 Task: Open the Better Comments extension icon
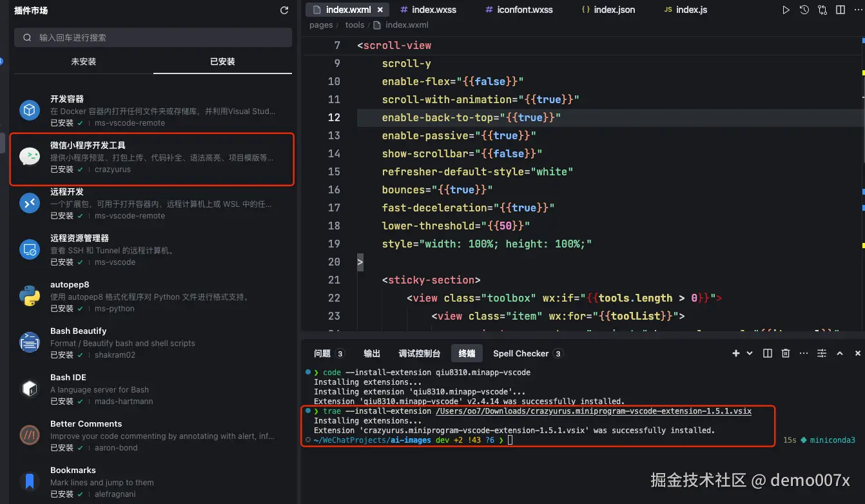point(29,436)
